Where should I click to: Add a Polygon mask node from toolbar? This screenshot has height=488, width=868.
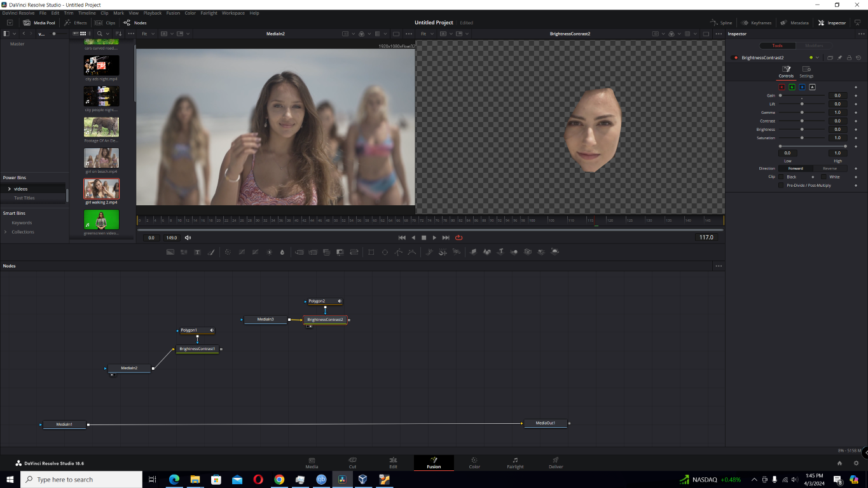399,252
